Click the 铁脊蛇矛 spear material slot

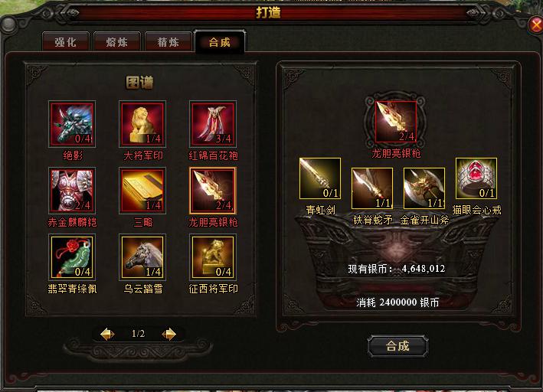click(x=372, y=188)
